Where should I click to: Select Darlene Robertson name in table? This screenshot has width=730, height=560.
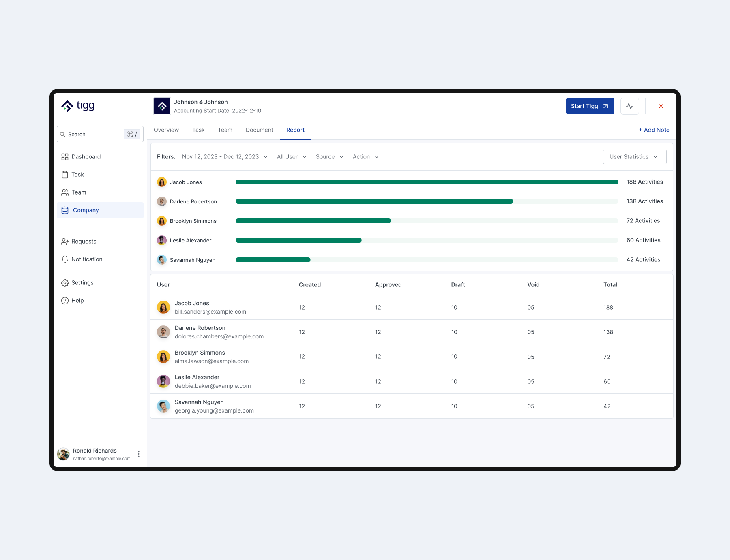(200, 328)
